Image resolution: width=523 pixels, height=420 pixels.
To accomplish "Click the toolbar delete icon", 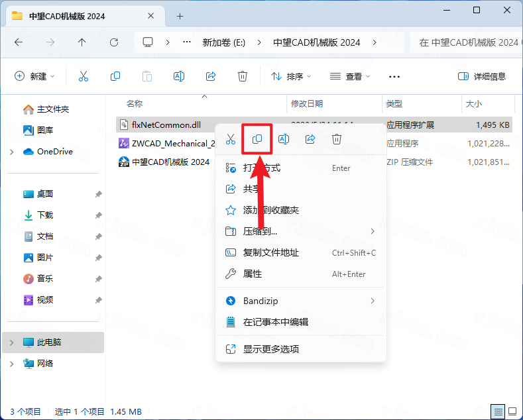I will pyautogui.click(x=243, y=77).
